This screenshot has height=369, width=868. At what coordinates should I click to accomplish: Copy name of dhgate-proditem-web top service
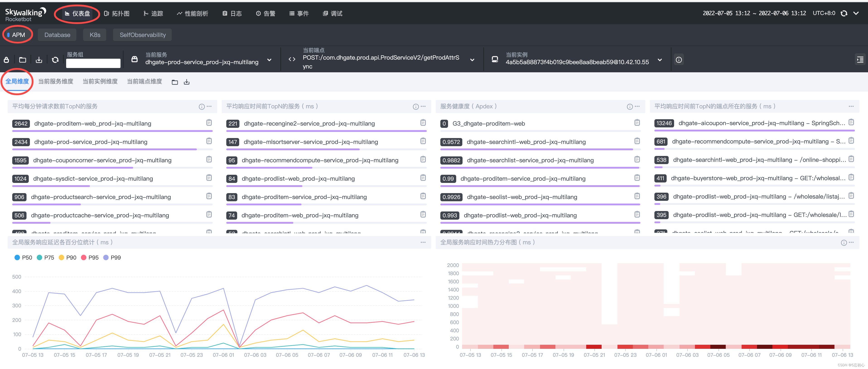(x=209, y=123)
